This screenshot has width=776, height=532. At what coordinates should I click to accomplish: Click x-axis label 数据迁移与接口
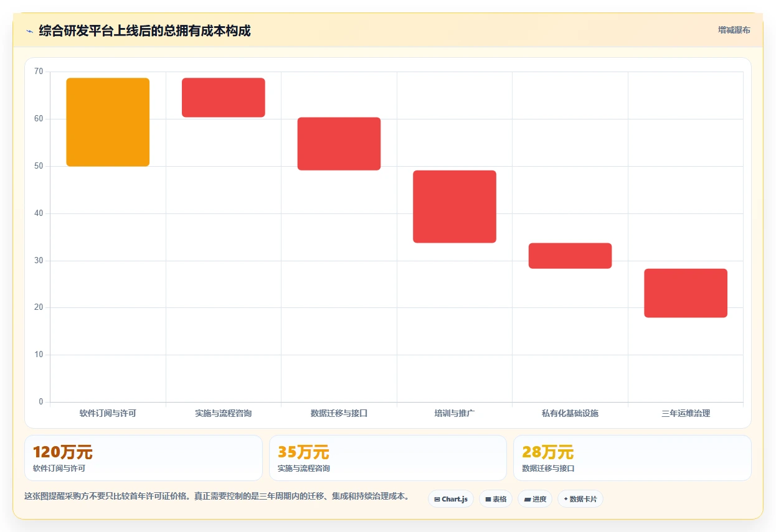click(x=339, y=413)
